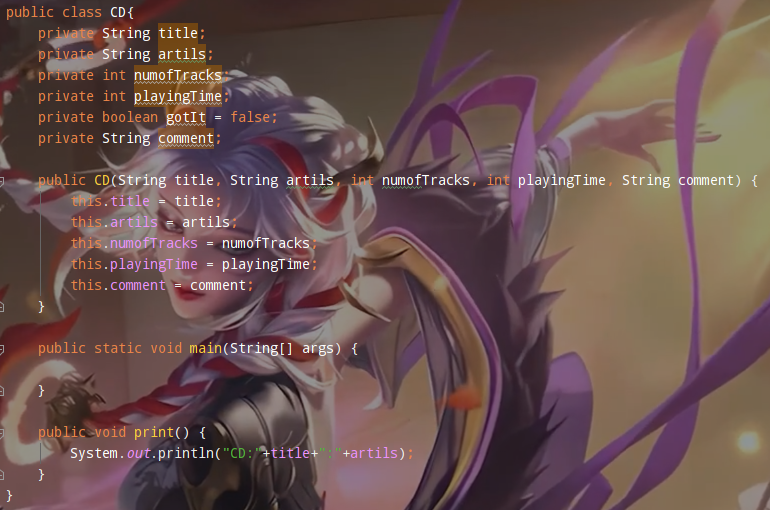Screen dimensions: 770x510
Task: Click the highlighted comment field name
Action: coord(186,138)
